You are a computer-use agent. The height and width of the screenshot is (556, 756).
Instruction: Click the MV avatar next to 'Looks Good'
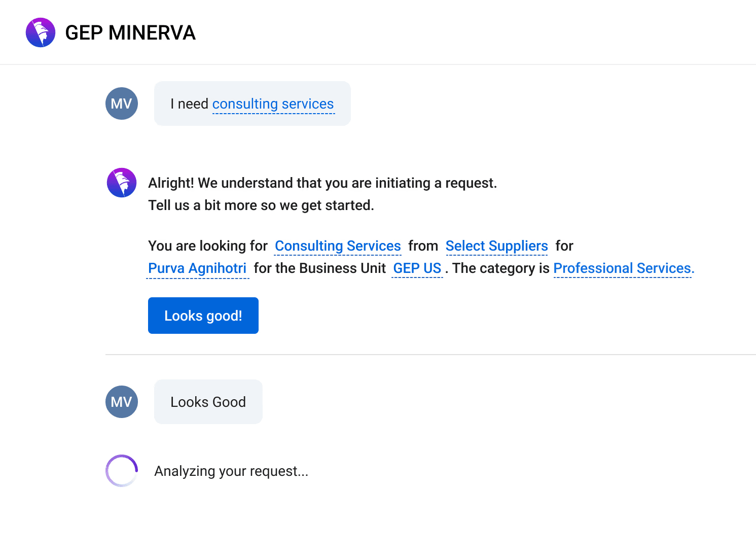click(122, 402)
